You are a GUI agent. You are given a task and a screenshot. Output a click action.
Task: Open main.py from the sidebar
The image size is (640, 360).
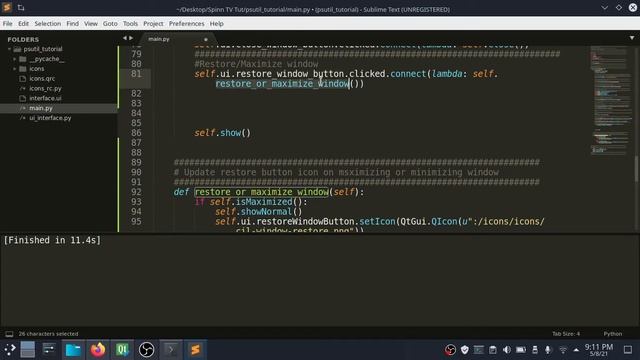point(41,108)
